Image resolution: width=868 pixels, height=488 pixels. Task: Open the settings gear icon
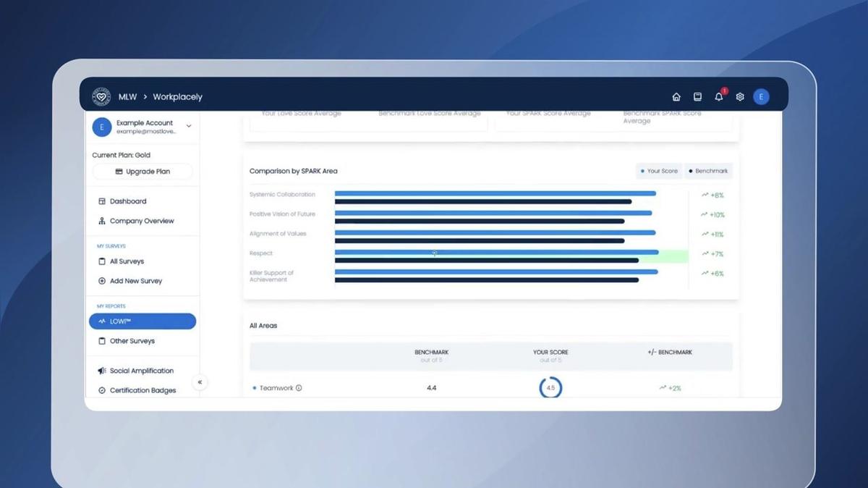(740, 97)
